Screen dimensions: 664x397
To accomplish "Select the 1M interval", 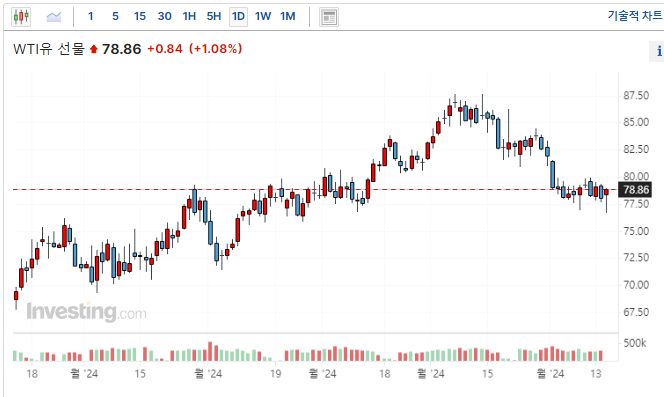I will tap(288, 17).
